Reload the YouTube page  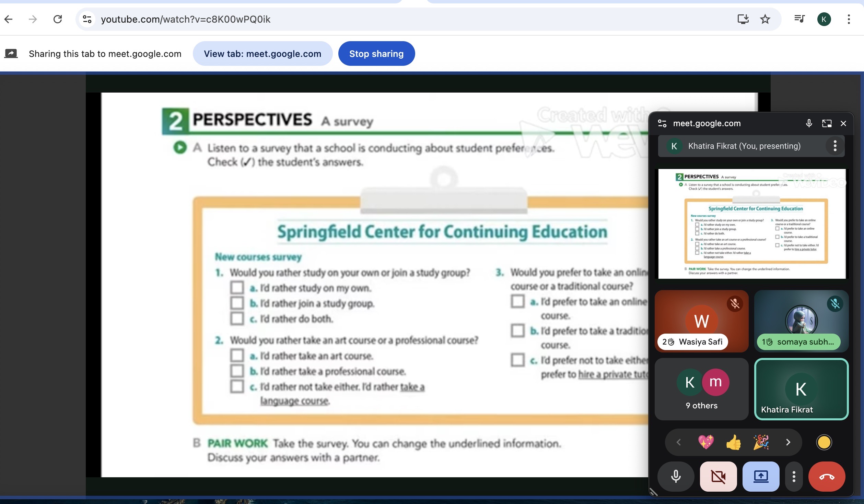coord(58,19)
